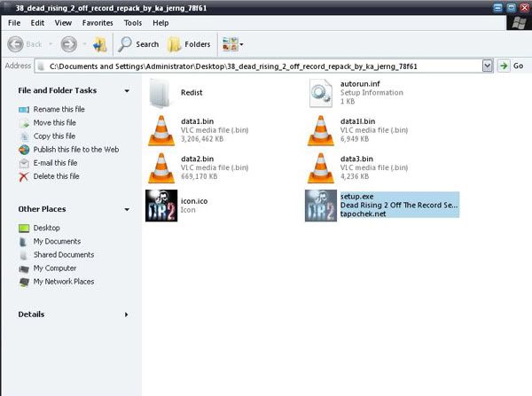The image size is (532, 396).
Task: Click the My Computer icon
Action: click(24, 268)
